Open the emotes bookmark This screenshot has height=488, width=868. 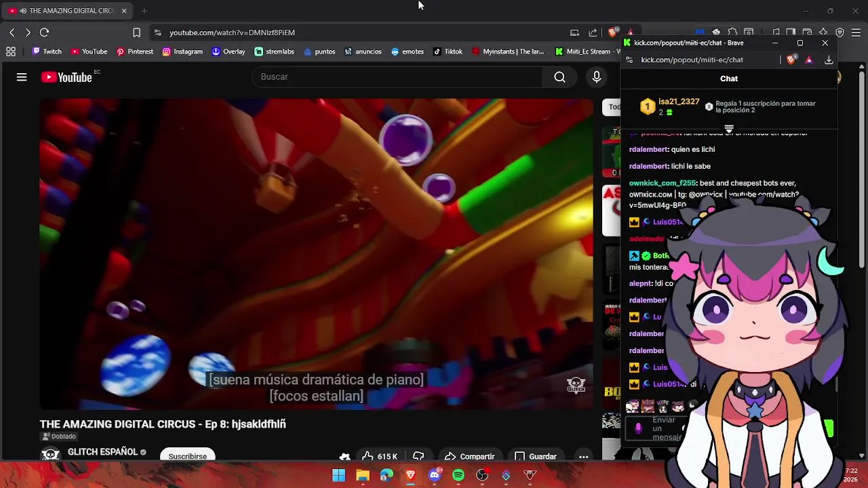coord(408,52)
